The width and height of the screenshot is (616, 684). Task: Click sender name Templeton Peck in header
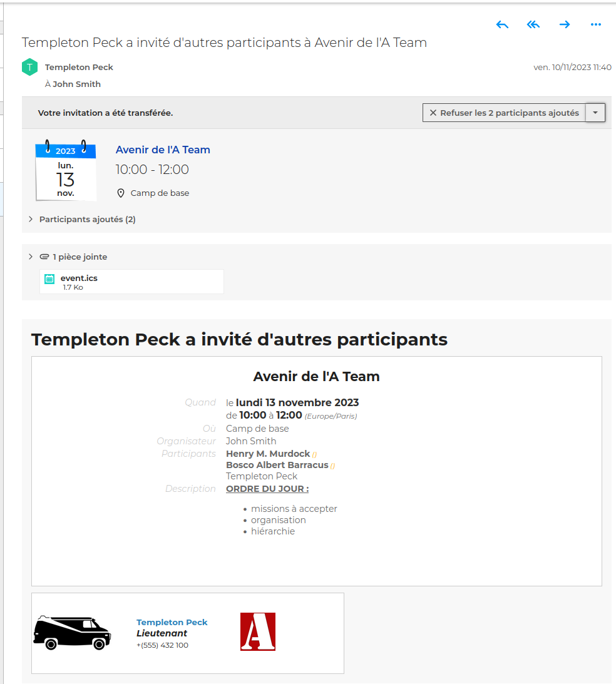79,67
